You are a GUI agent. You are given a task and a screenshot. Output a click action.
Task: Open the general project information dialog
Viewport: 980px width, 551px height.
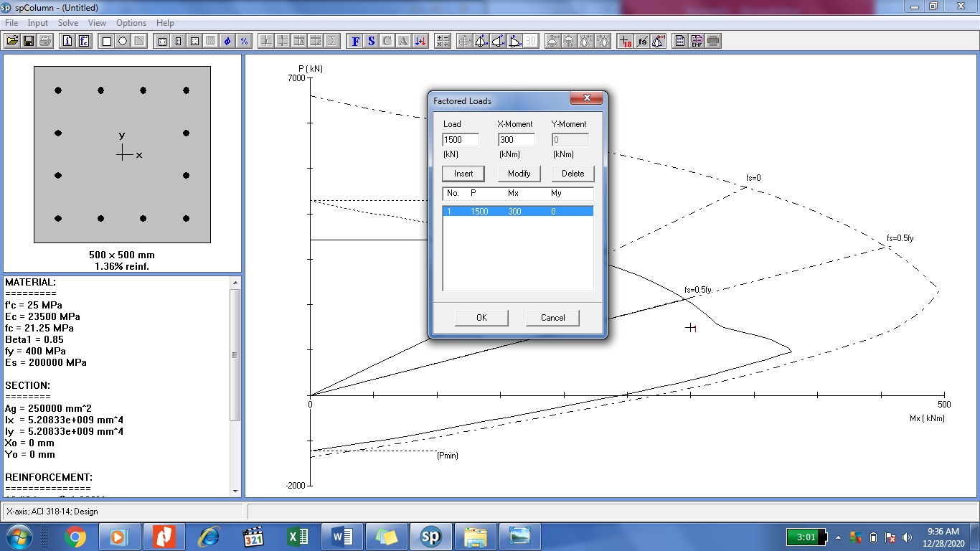pyautogui.click(x=67, y=41)
